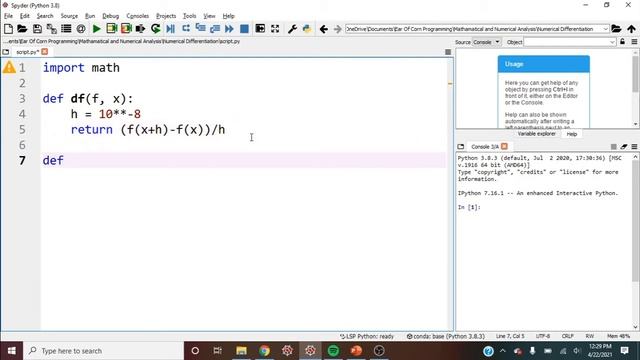Screen dimensions: 640x360
Task: Click the @ symbol finder icon
Action: coord(81,29)
